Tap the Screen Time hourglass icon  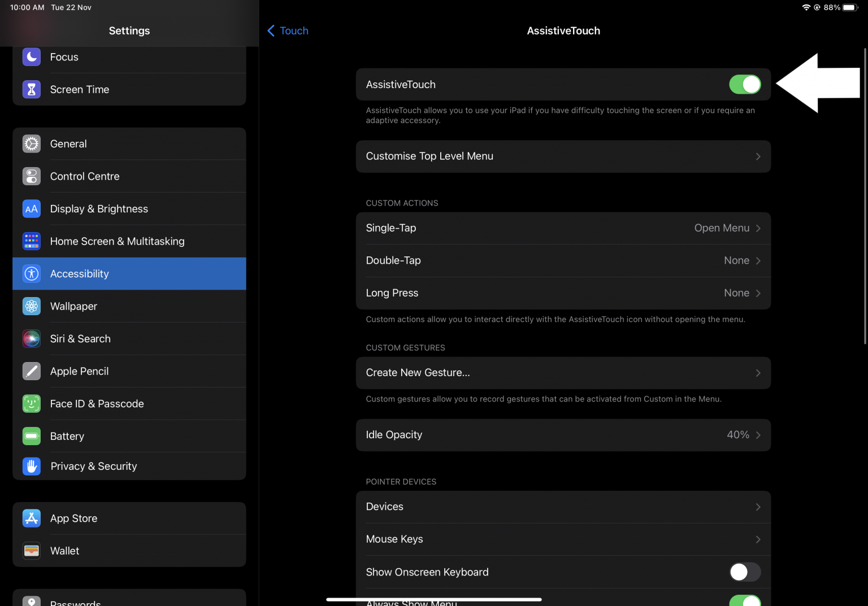pos(32,89)
